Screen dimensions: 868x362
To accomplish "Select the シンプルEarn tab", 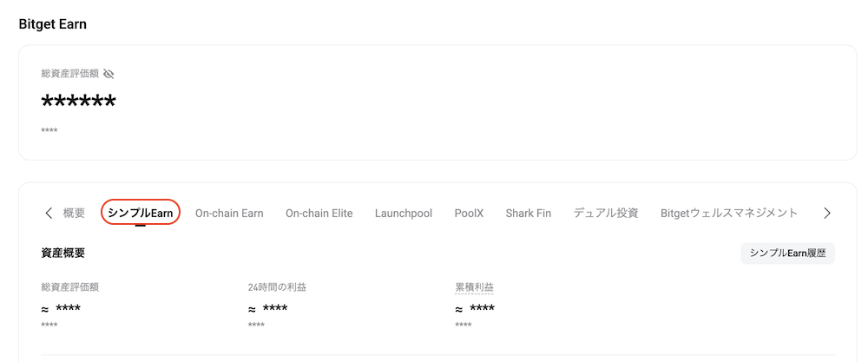I will click(141, 213).
